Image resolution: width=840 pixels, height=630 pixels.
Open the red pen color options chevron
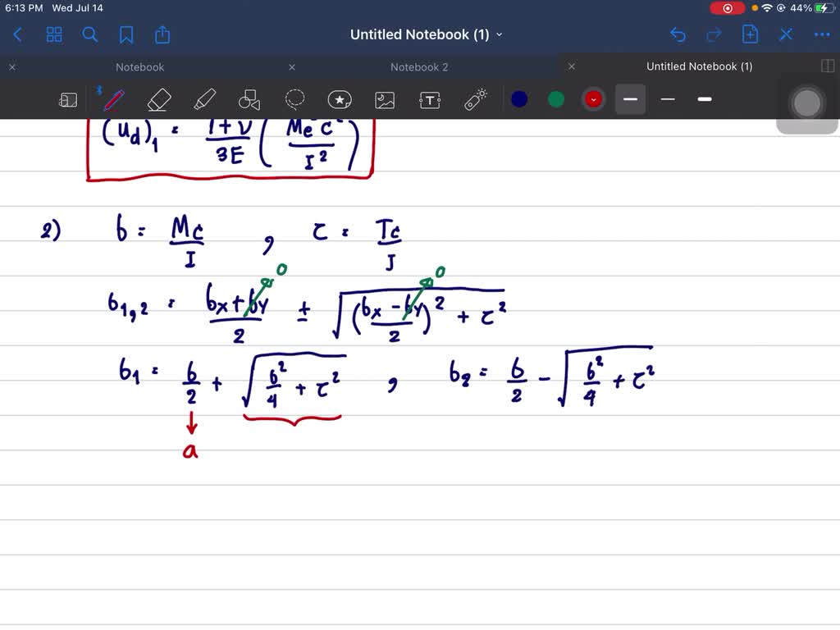tap(592, 99)
